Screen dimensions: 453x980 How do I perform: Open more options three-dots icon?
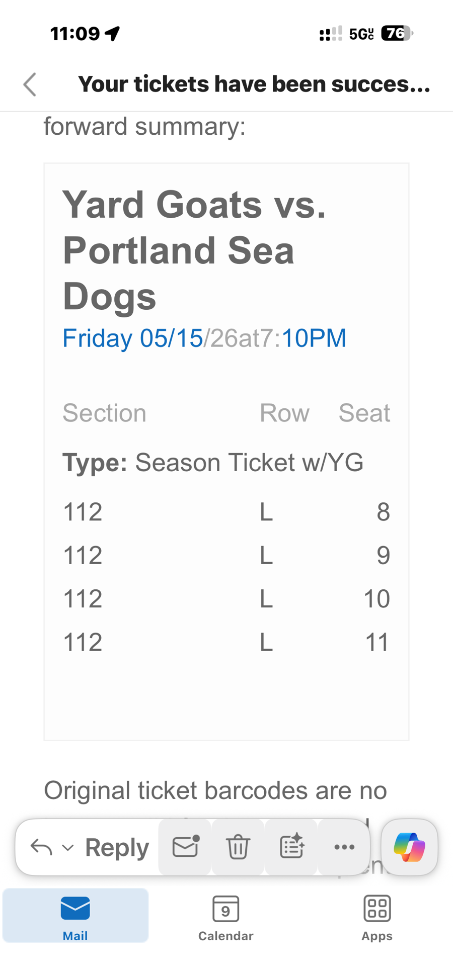pyautogui.click(x=344, y=847)
